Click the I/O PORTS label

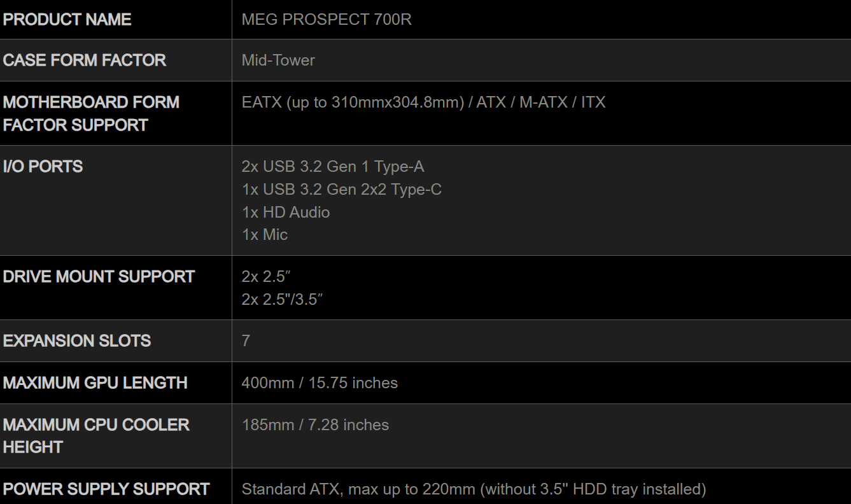[x=43, y=167]
